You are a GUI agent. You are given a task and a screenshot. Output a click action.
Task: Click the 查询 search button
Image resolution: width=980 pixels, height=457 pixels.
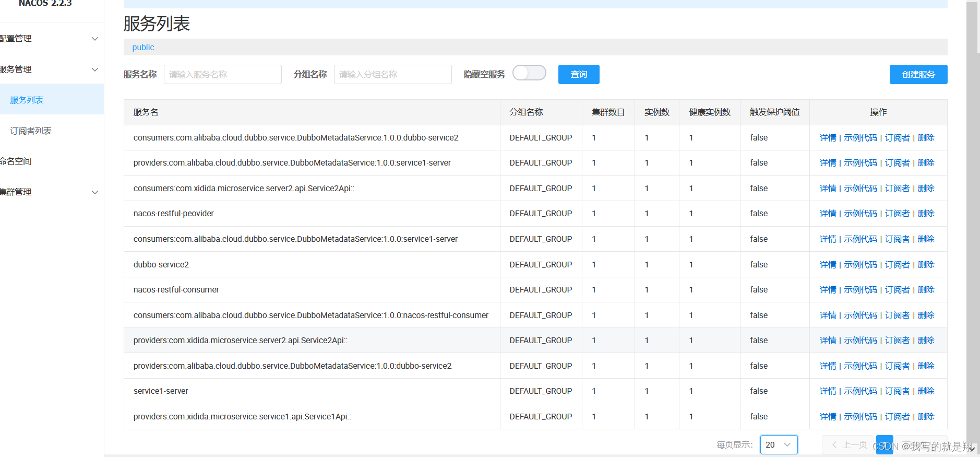(x=579, y=74)
